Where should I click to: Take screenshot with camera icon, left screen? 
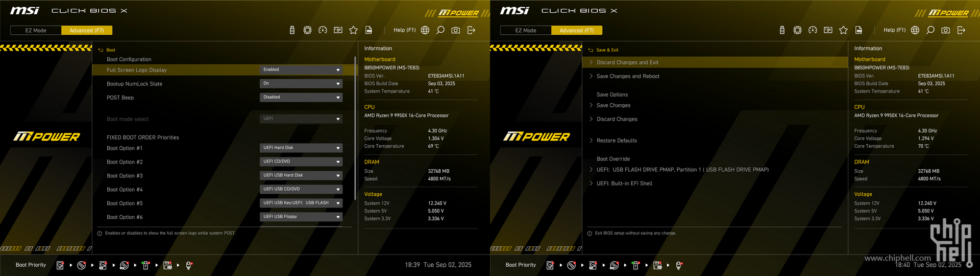click(456, 30)
